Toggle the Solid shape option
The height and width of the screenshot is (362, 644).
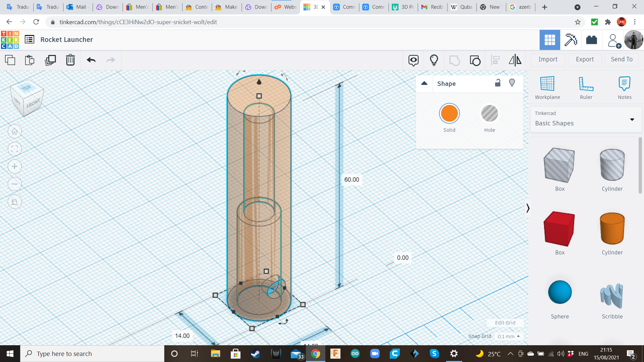click(x=449, y=114)
